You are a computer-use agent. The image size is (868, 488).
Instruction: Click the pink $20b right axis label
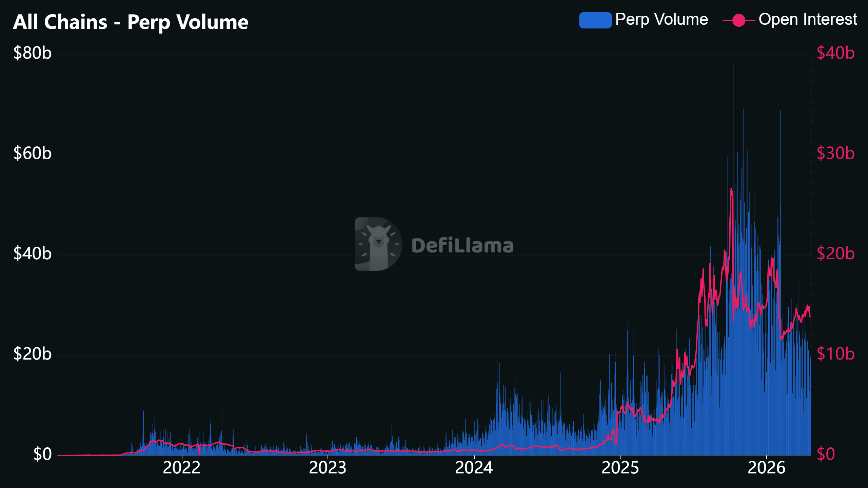[x=835, y=253]
